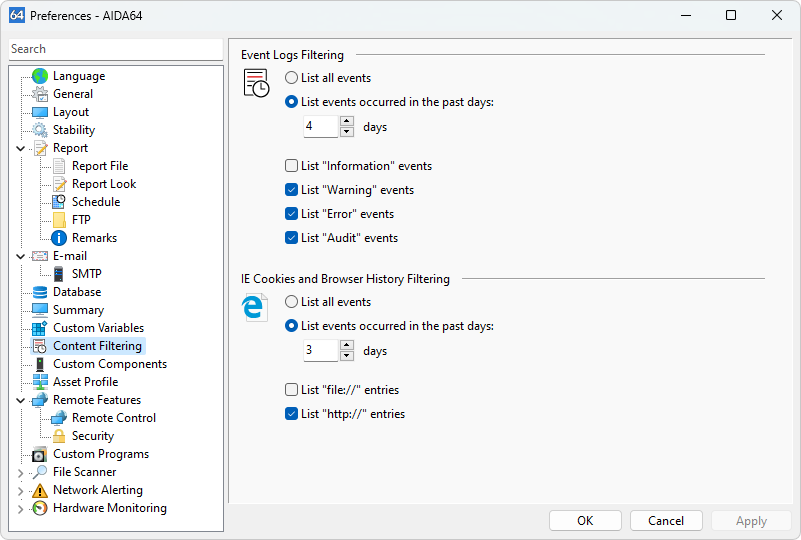Click the General settings icon
Image resolution: width=801 pixels, height=540 pixels.
coord(40,94)
